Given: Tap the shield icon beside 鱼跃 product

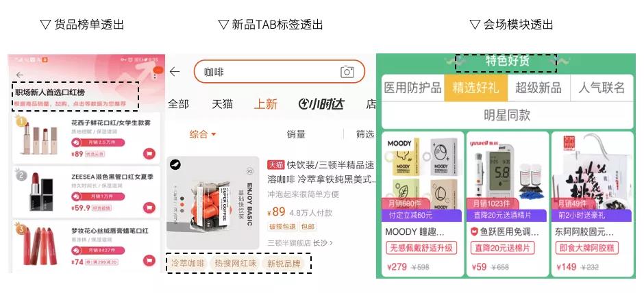Looking at the screenshot, I should (474, 232).
